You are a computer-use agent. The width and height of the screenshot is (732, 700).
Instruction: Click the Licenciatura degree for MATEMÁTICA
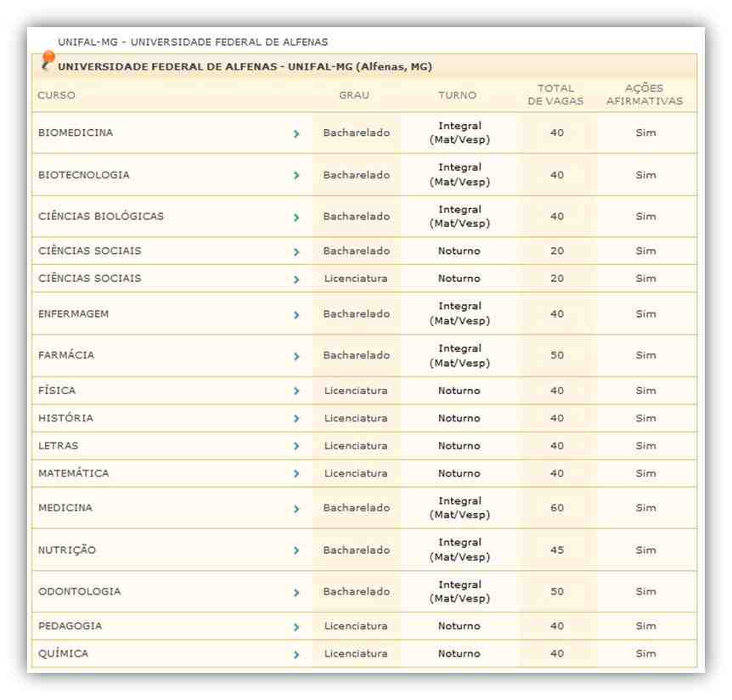coord(356,473)
